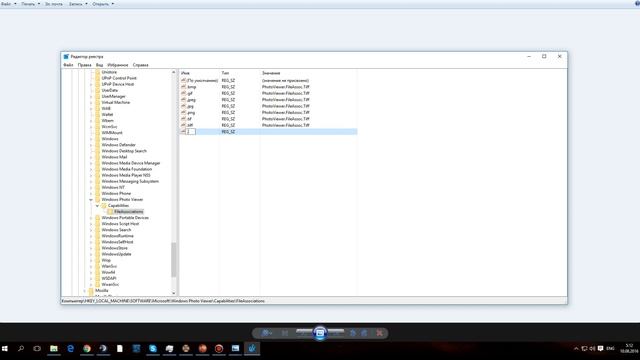Click the folder icon of FileAssociations key
The height and width of the screenshot is (360, 640).
[x=111, y=211]
